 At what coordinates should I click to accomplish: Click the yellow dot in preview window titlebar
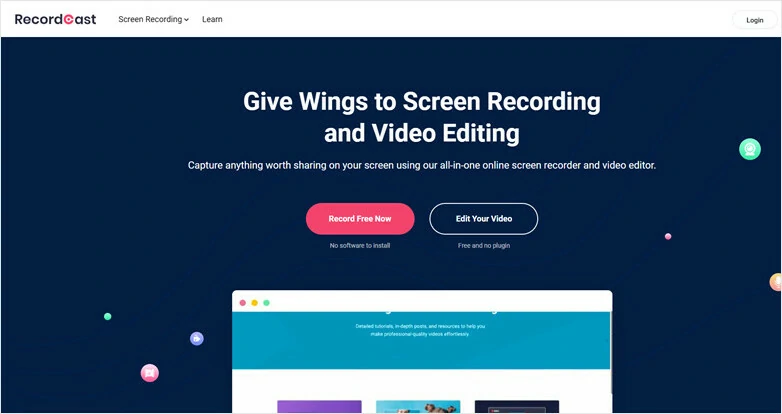tap(254, 303)
